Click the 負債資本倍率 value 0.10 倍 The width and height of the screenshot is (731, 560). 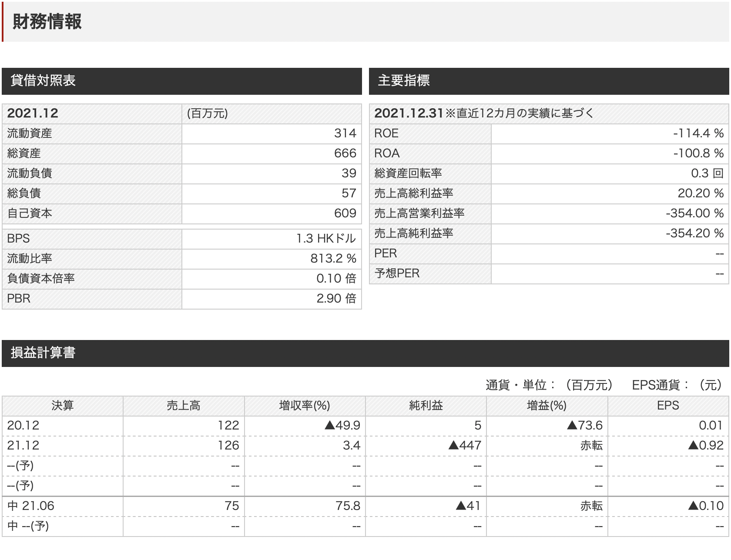[336, 279]
